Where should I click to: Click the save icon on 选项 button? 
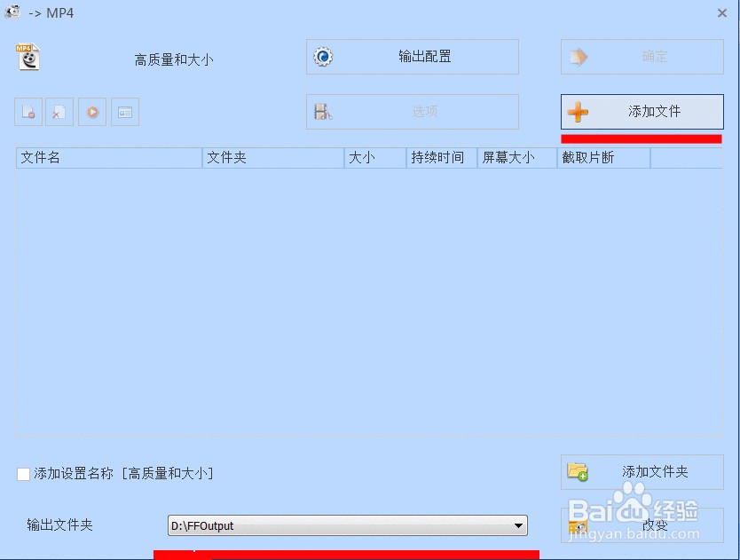coord(323,111)
